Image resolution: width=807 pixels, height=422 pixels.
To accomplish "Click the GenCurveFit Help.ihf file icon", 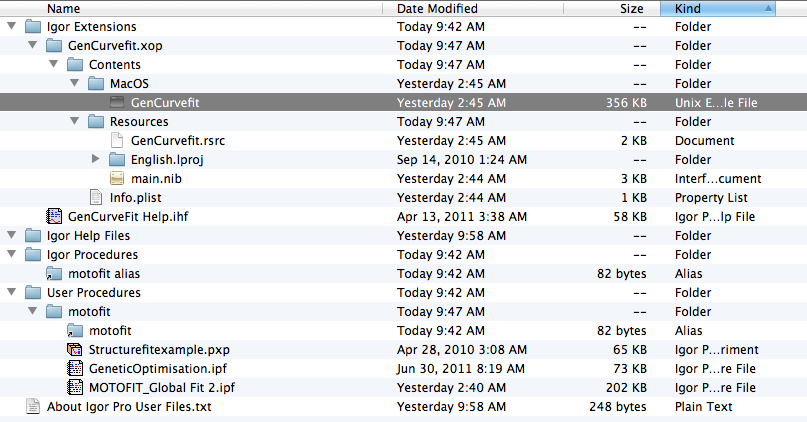I will (54, 216).
